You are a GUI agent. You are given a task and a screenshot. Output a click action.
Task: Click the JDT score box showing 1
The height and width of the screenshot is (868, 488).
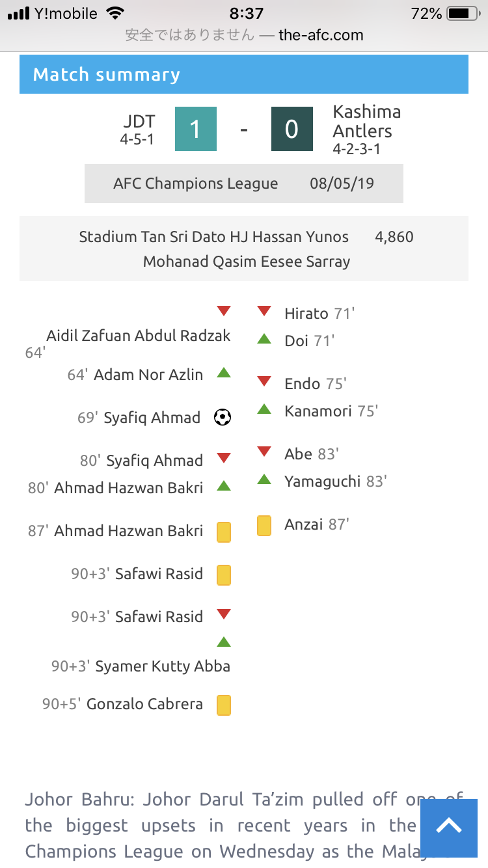tap(195, 129)
